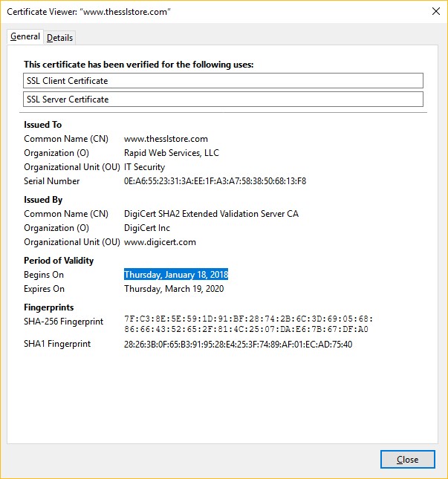Viewport: 448px width, 479px height.
Task: Click the Close button
Action: 407,459
